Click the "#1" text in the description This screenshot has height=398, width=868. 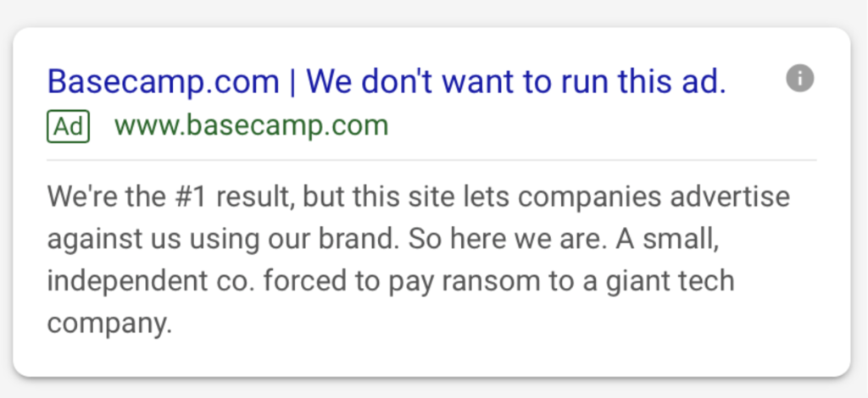(x=192, y=197)
